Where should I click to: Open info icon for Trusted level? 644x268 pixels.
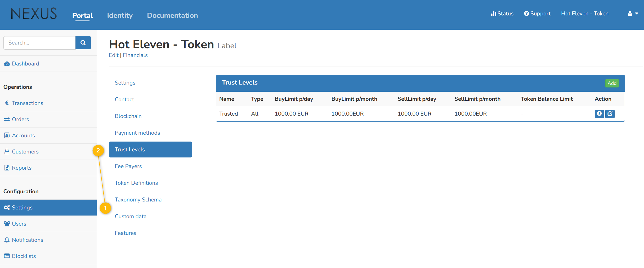point(599,114)
